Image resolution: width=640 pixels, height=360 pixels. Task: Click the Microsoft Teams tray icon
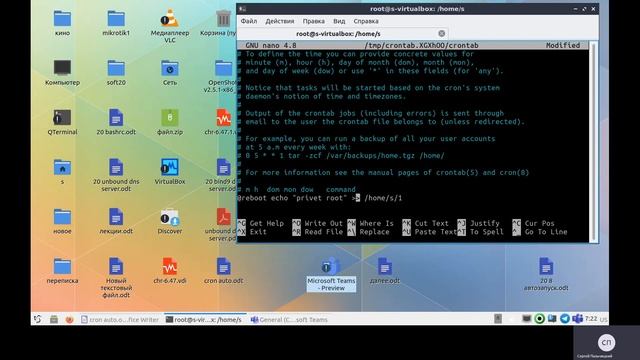coord(577,319)
